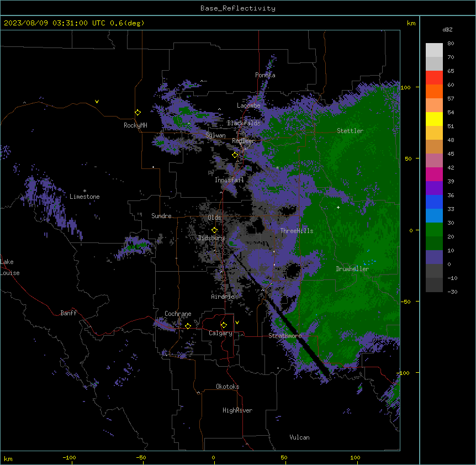
Task: Click the yellow marker near RockyMH
Action: pos(138,112)
